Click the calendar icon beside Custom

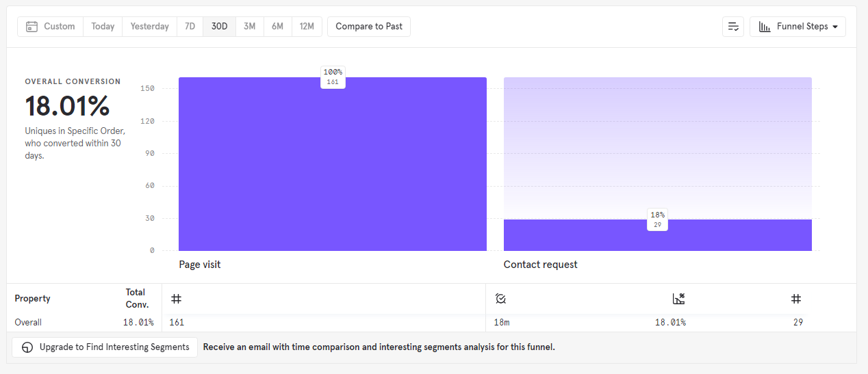coord(31,27)
